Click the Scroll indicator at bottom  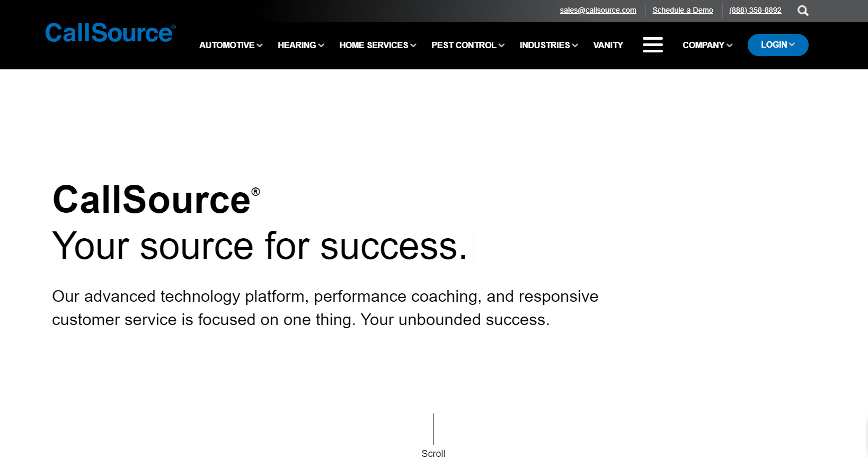click(x=433, y=453)
